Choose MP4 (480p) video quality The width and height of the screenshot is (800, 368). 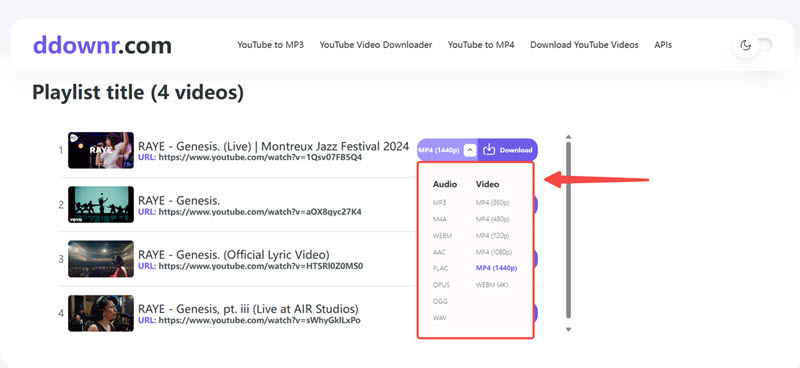click(492, 219)
